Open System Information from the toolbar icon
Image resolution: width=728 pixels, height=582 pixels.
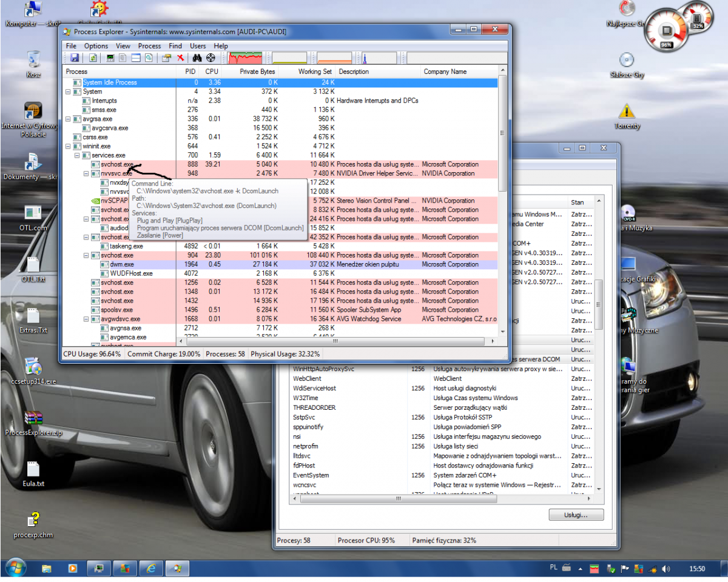110,58
